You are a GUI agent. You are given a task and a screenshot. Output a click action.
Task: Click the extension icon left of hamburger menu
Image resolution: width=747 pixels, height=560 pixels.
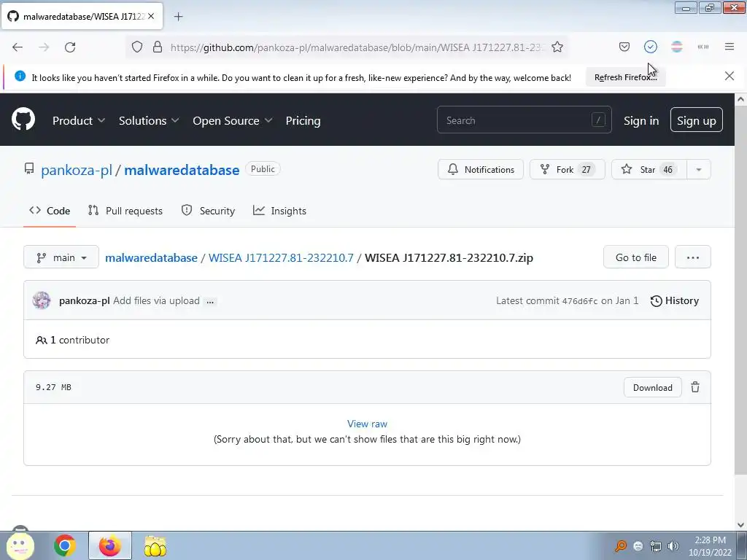(703, 47)
